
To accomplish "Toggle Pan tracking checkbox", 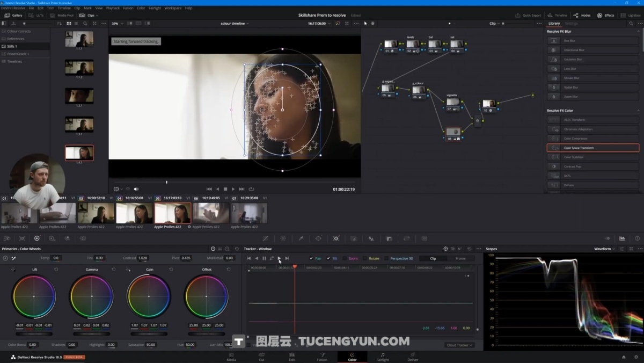I will click(x=311, y=258).
